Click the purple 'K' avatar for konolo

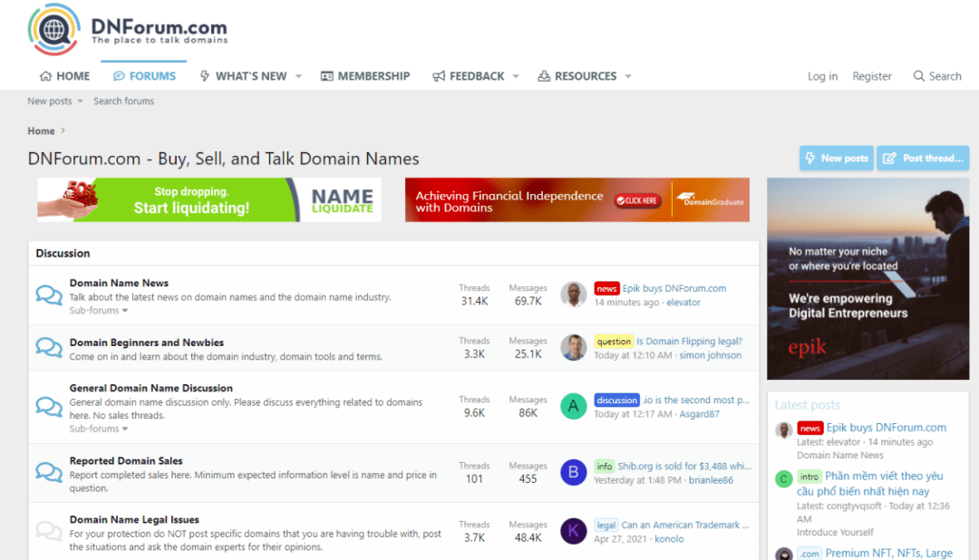(573, 531)
